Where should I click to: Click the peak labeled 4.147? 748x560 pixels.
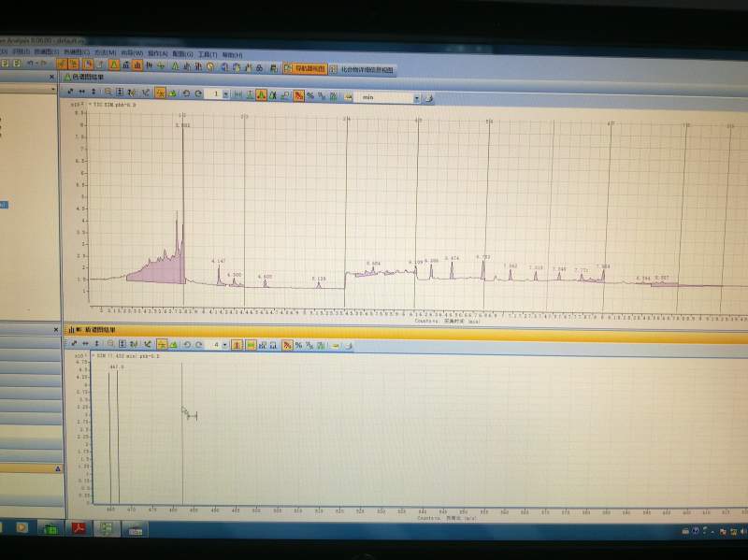pos(219,274)
